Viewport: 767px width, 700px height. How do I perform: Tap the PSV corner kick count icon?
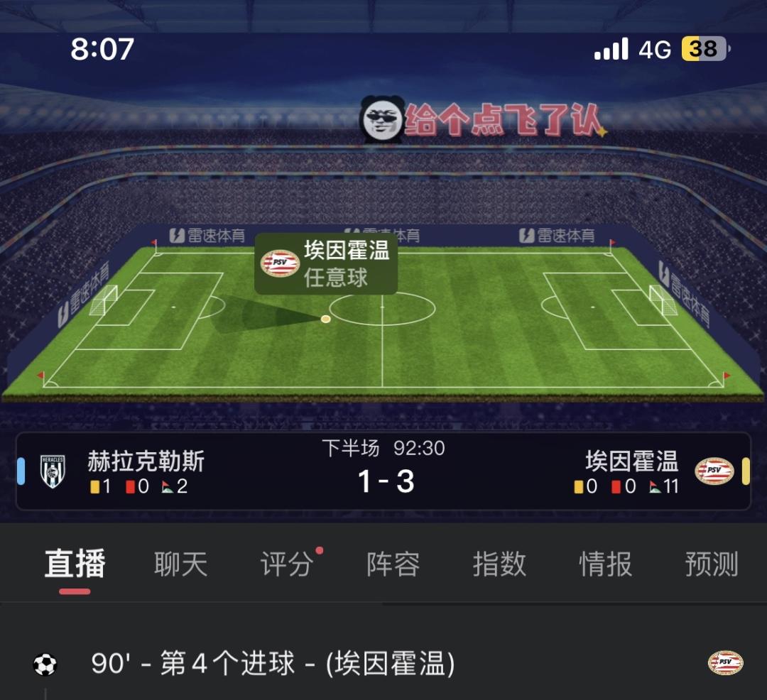click(655, 487)
